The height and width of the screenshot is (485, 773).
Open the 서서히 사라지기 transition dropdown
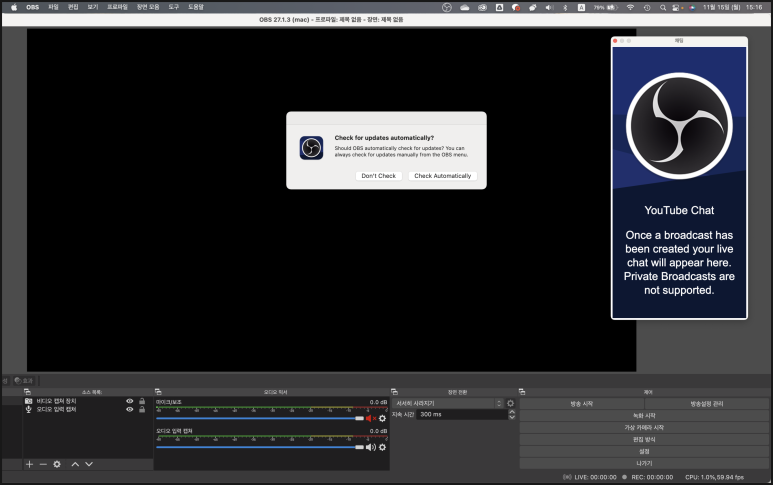click(448, 403)
